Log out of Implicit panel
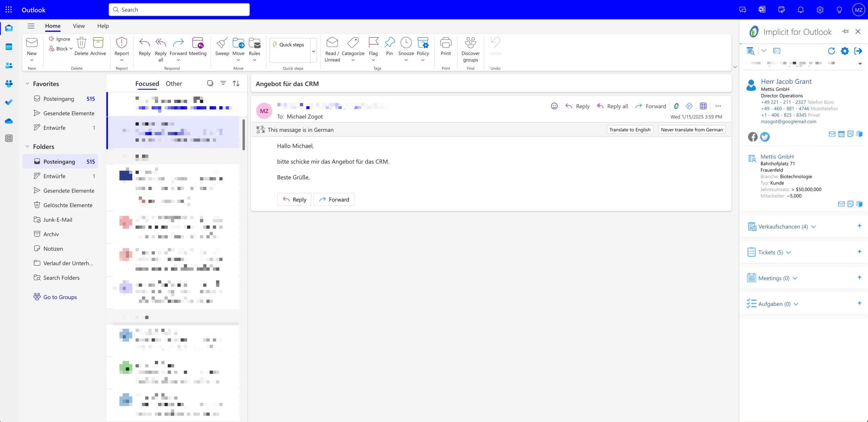This screenshot has height=422, width=868. tap(858, 51)
